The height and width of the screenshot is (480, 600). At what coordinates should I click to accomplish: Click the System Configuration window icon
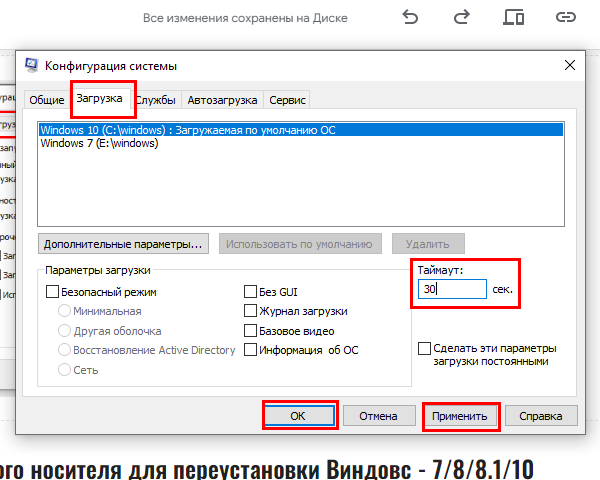click(x=31, y=65)
